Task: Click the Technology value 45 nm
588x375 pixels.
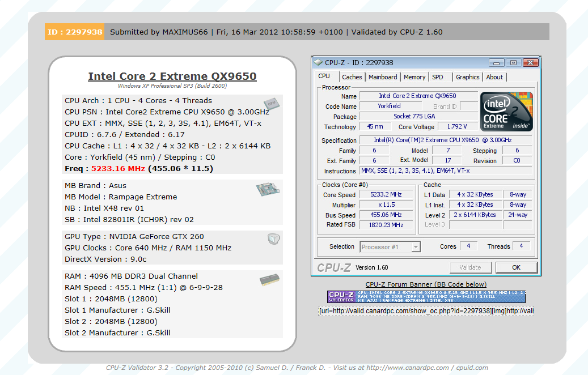Action: [x=375, y=127]
